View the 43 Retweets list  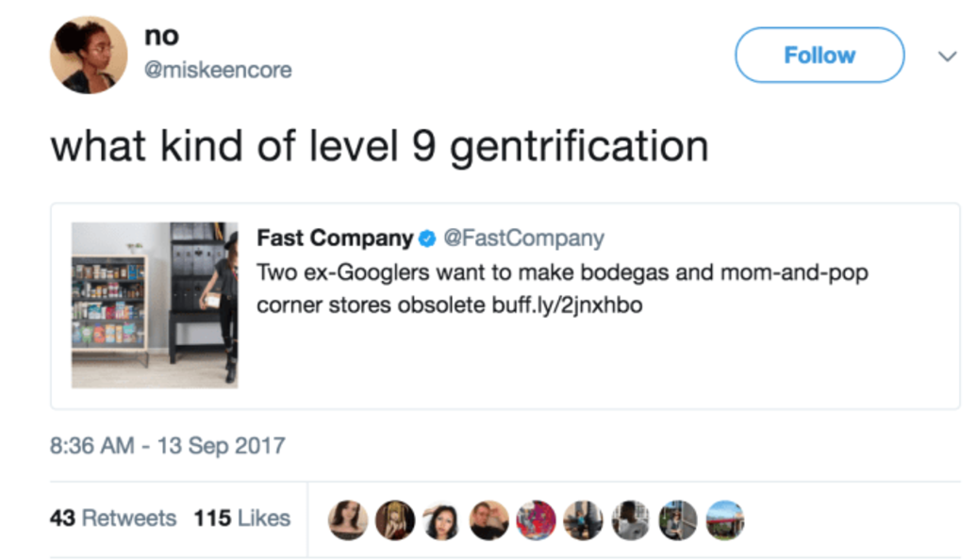click(x=113, y=519)
